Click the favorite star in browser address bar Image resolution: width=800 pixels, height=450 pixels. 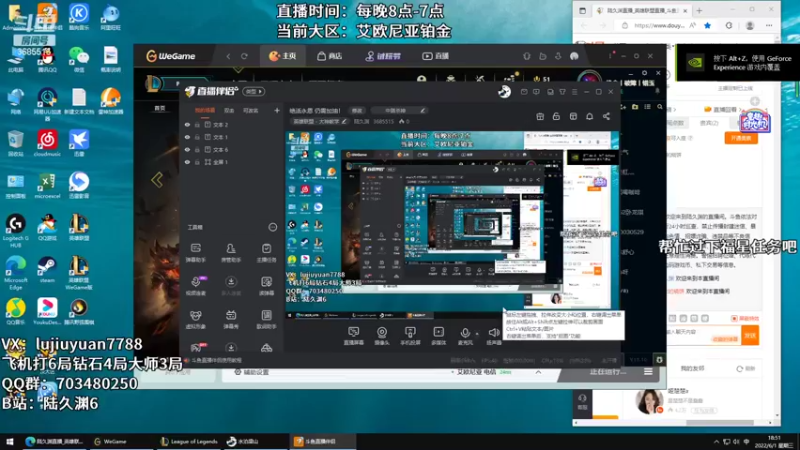[708, 26]
